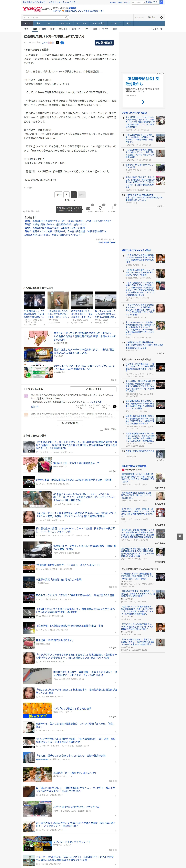Open 【映像】首都高で時速180キロ related link
Image resolution: width=186 pixels, height=868 pixels.
point(55,224)
